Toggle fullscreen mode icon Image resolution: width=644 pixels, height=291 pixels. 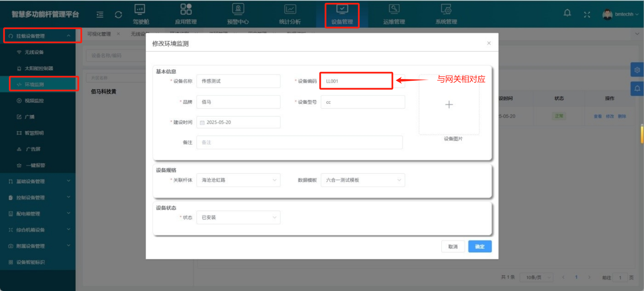coord(587,14)
